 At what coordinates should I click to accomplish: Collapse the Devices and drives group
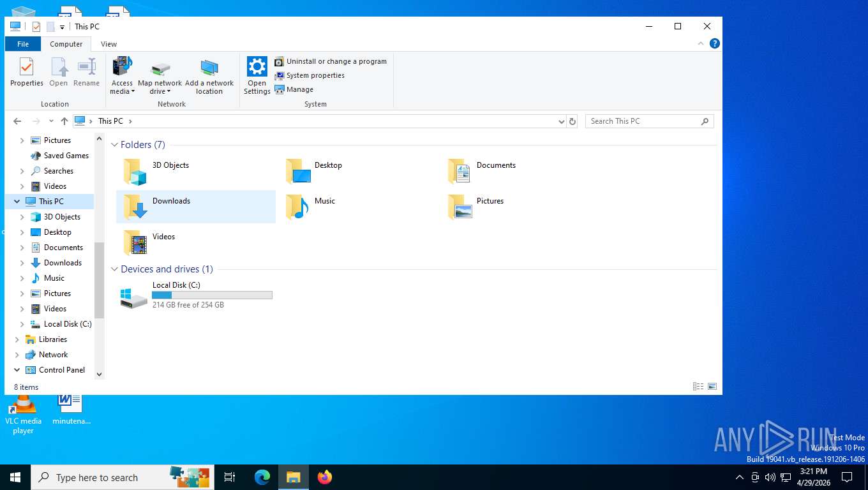(115, 269)
